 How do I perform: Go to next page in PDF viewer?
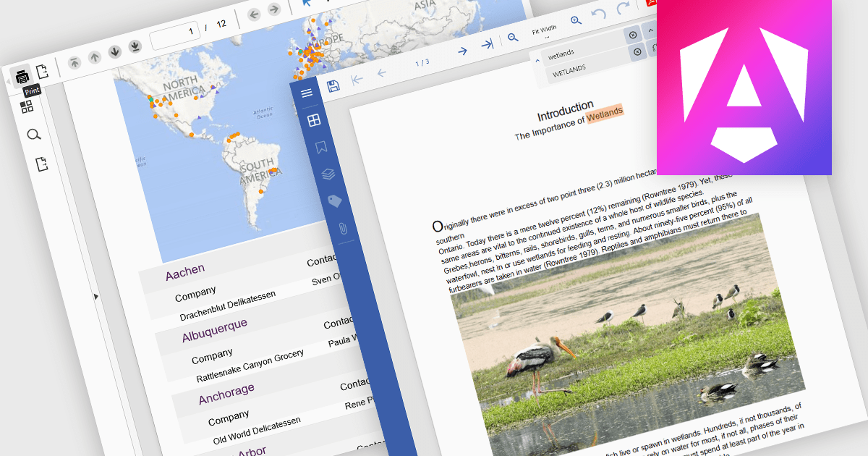(463, 51)
